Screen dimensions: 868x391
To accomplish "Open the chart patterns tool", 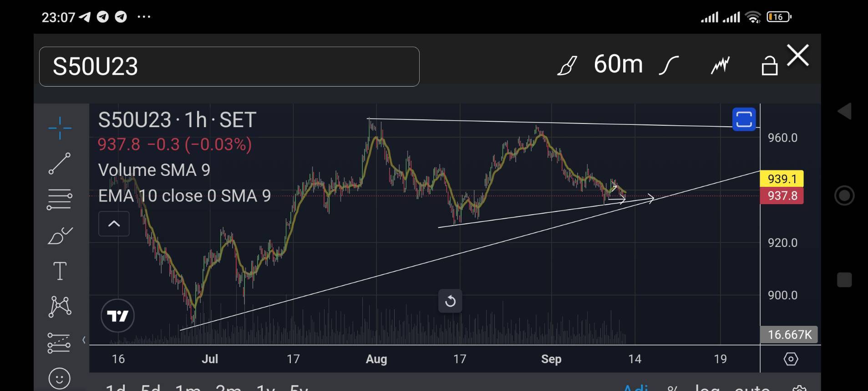I will pyautogui.click(x=60, y=306).
